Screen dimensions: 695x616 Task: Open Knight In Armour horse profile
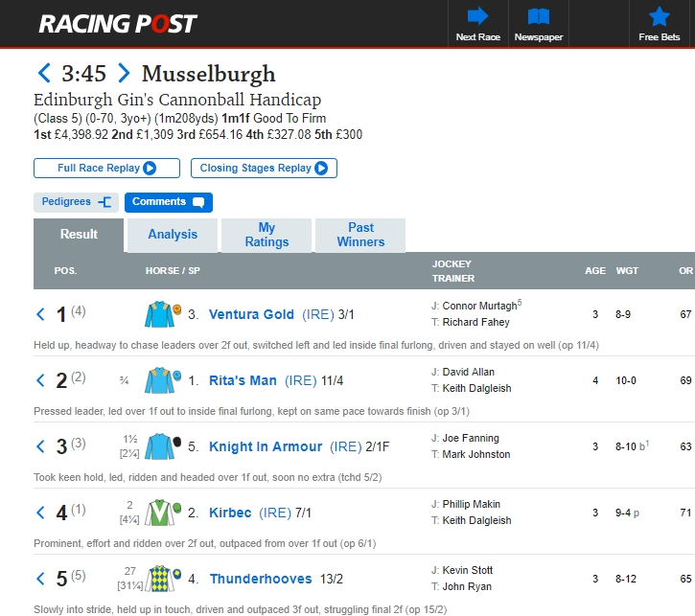tap(266, 446)
